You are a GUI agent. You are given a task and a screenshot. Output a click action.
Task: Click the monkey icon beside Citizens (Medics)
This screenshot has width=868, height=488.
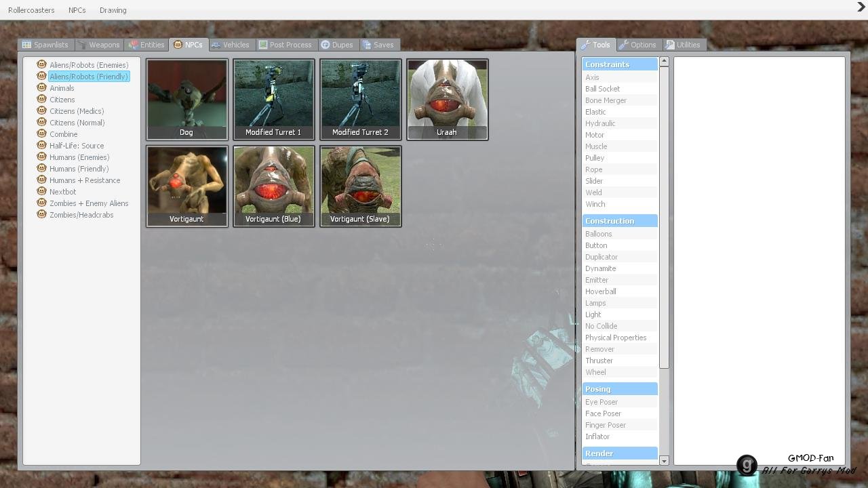[x=41, y=110]
